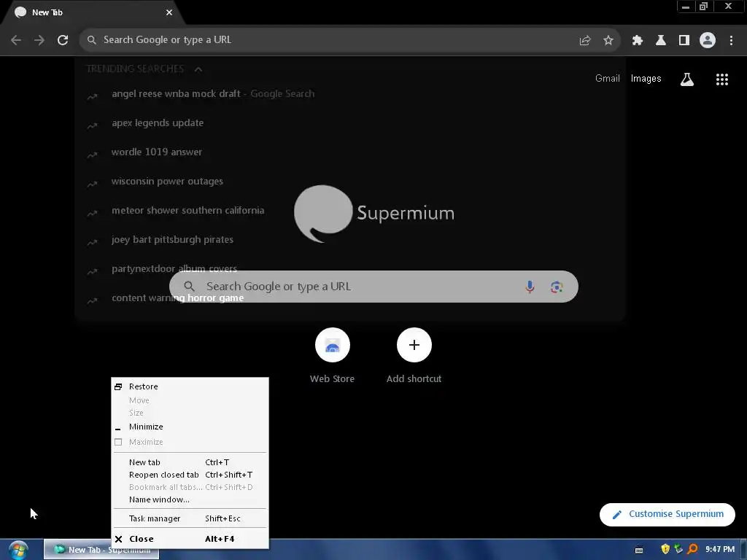Click the keyboard icon in system tray

pos(639,550)
